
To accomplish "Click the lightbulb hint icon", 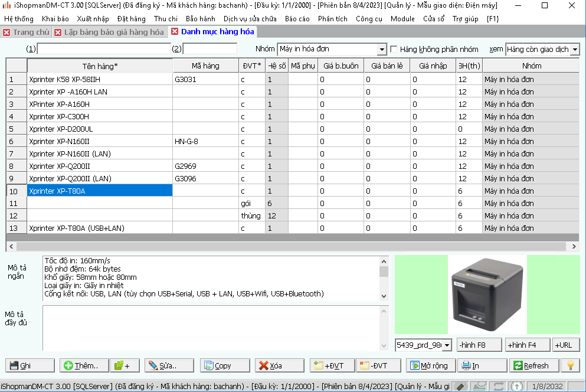I will [x=570, y=365].
